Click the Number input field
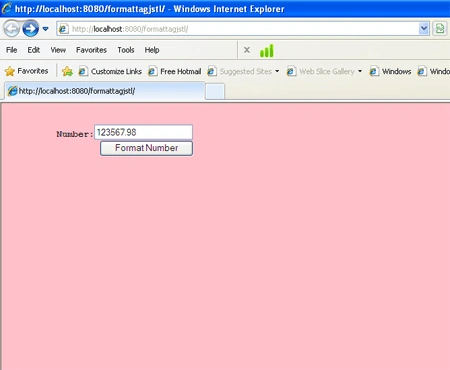 point(143,132)
